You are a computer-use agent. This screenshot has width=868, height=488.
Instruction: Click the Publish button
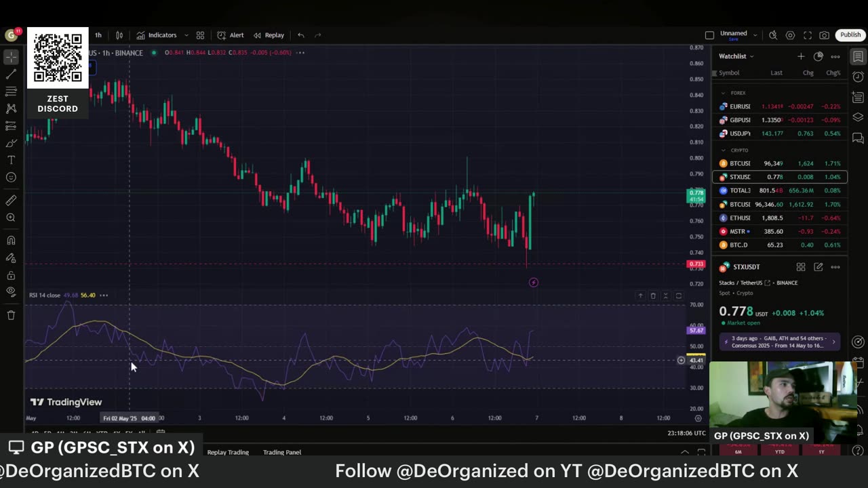850,35
